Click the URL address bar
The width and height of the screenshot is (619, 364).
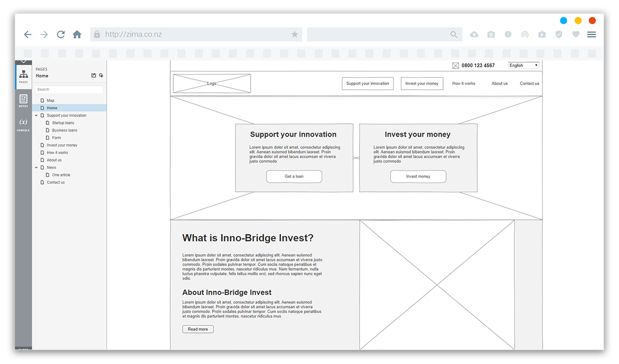[x=196, y=35]
